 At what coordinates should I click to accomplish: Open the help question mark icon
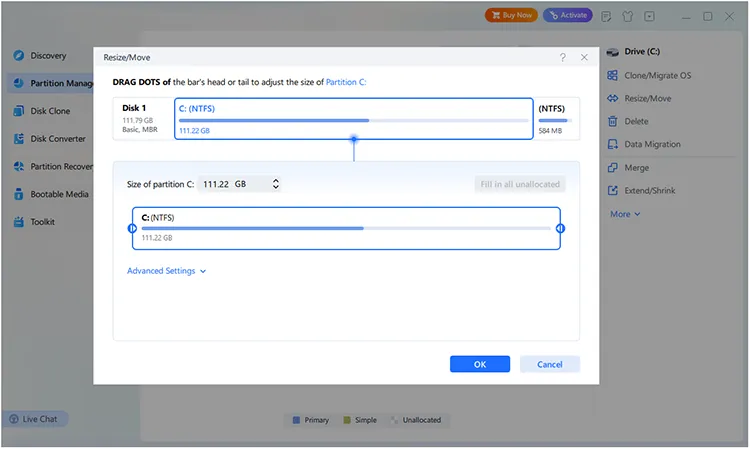(562, 57)
